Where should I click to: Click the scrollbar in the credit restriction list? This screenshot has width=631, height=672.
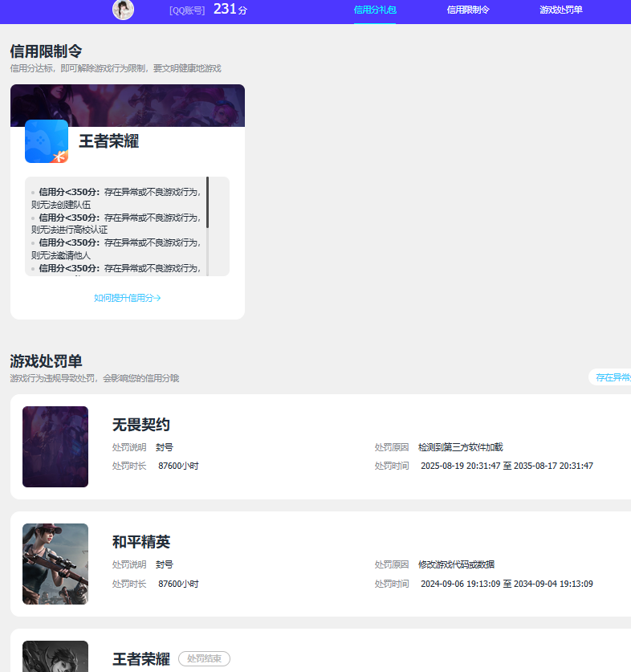pos(207,202)
